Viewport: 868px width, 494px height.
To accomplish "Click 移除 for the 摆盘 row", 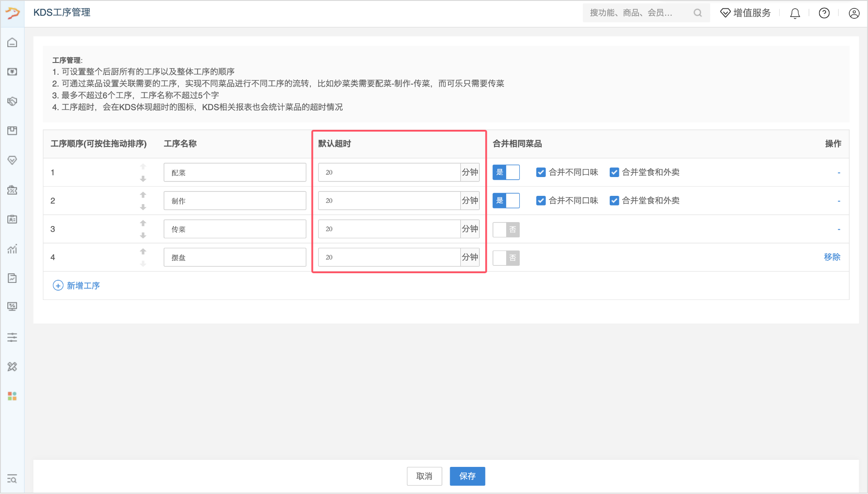I will [832, 257].
